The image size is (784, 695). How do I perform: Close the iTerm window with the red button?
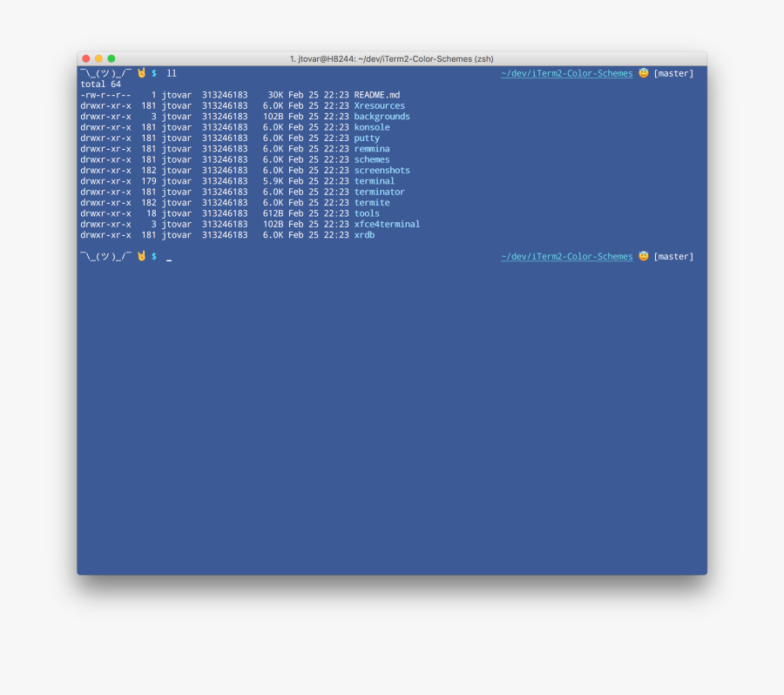[x=86, y=58]
